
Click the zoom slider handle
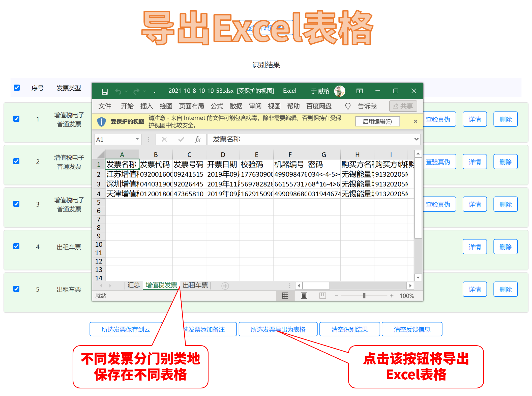[364, 296]
